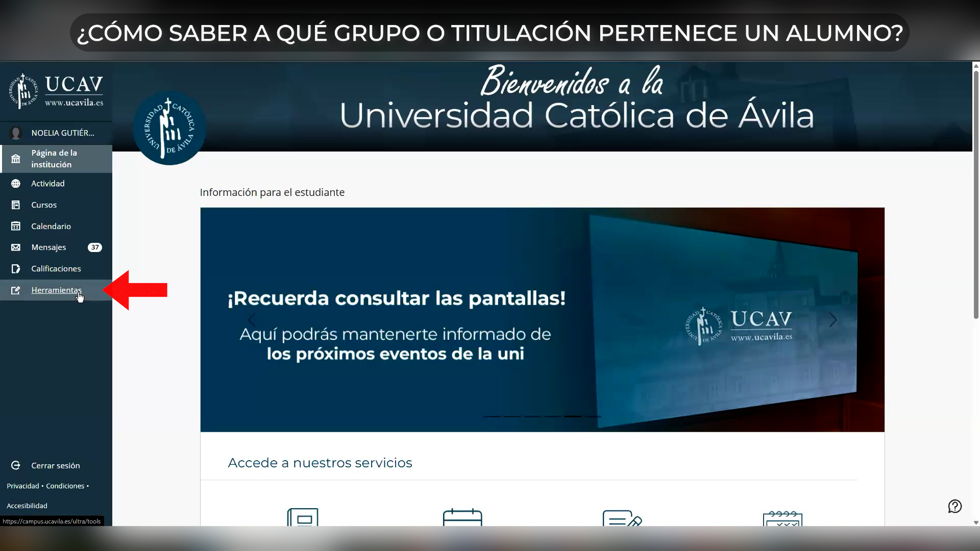
Task: Click the 37 unread messages badge
Action: pos(95,247)
